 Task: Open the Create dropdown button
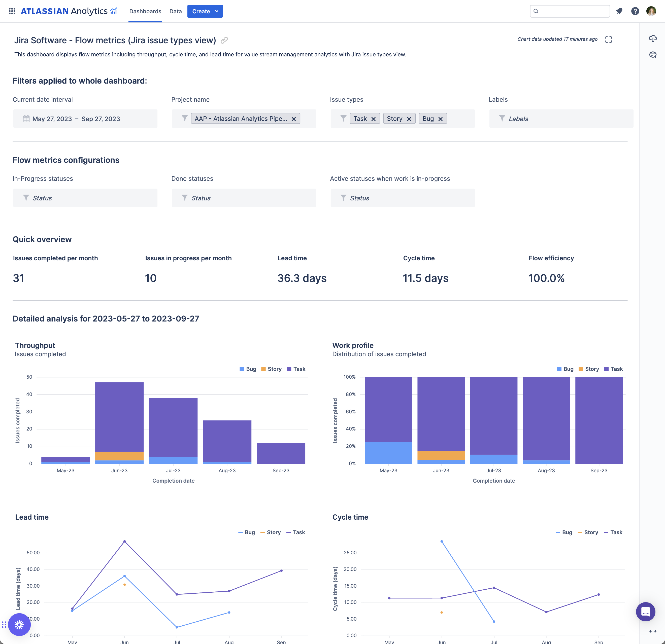[x=205, y=11]
